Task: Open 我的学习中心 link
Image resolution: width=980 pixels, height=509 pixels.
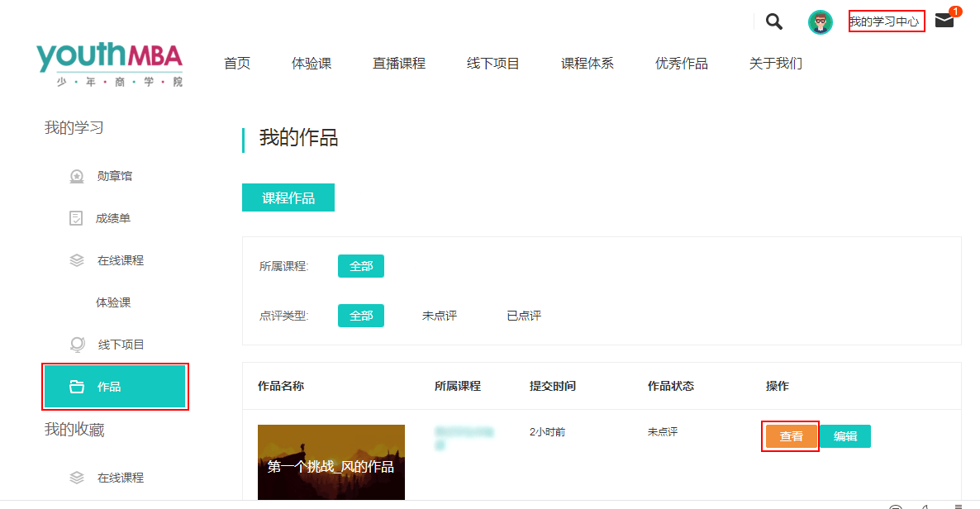Action: 885,21
